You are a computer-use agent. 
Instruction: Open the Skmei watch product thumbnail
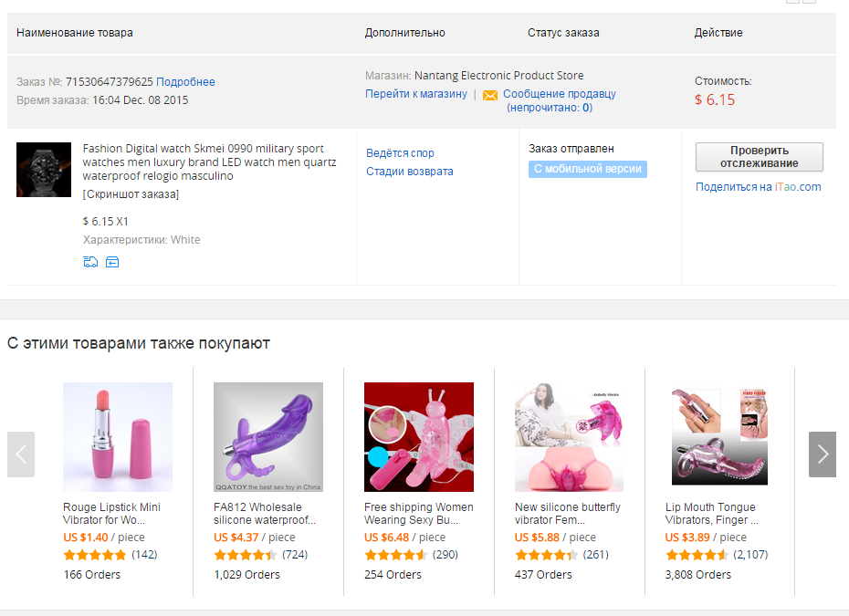tap(44, 170)
